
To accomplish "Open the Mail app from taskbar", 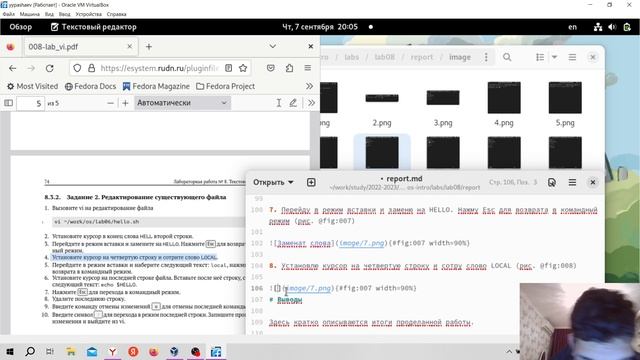I will pyautogui.click(x=92, y=351).
